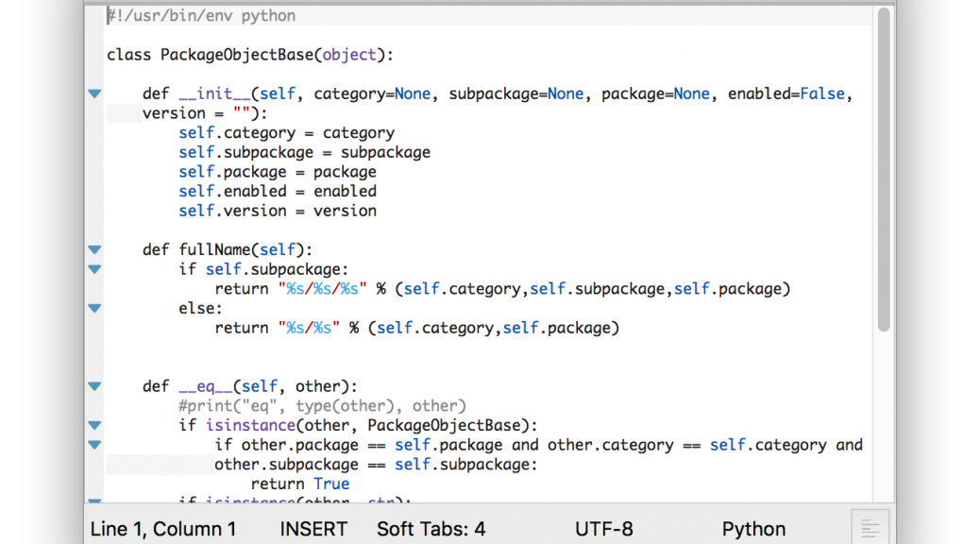Image resolution: width=980 pixels, height=544 pixels.
Task: Click the 'self.enabled = enabled' line
Action: coord(278,191)
